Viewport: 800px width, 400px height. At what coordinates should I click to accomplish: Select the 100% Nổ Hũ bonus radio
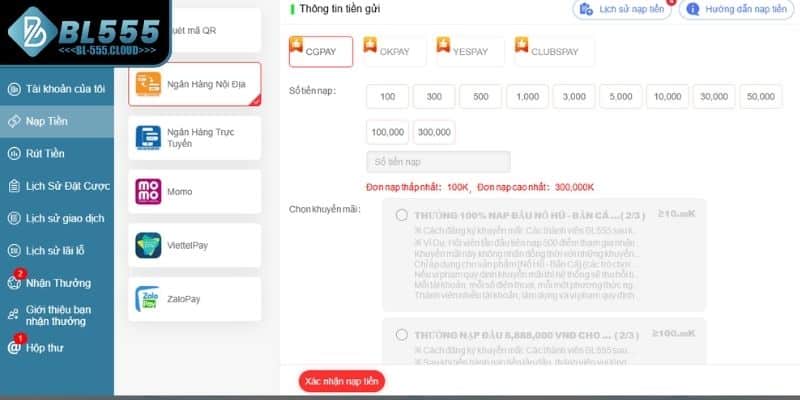click(x=402, y=215)
